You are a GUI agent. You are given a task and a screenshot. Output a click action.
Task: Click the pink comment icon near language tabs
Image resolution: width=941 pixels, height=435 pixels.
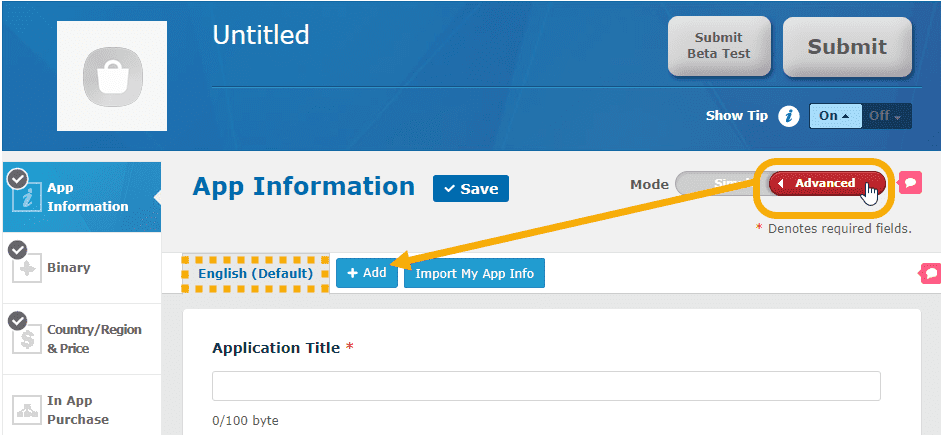(929, 273)
